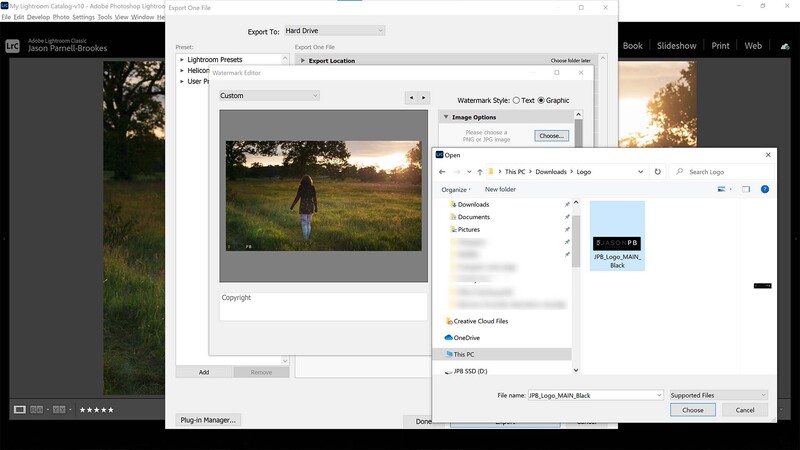
Task: Refresh the Logo folder listing
Action: pos(658,172)
